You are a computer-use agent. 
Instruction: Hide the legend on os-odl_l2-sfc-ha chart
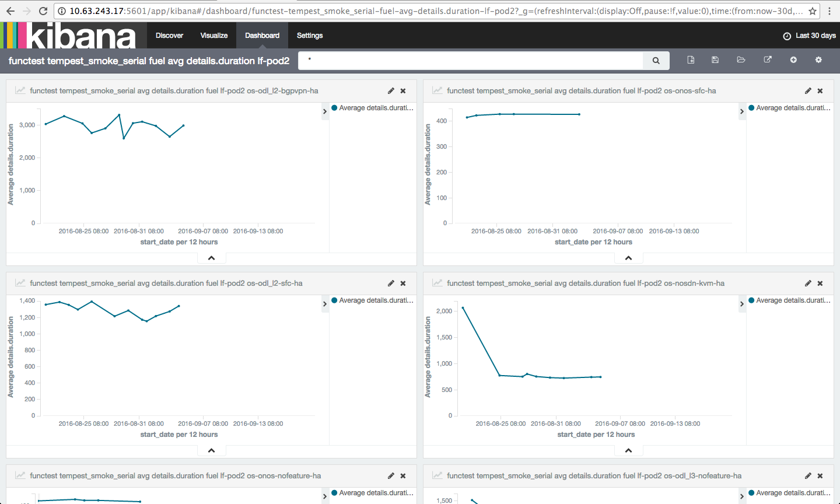point(325,304)
